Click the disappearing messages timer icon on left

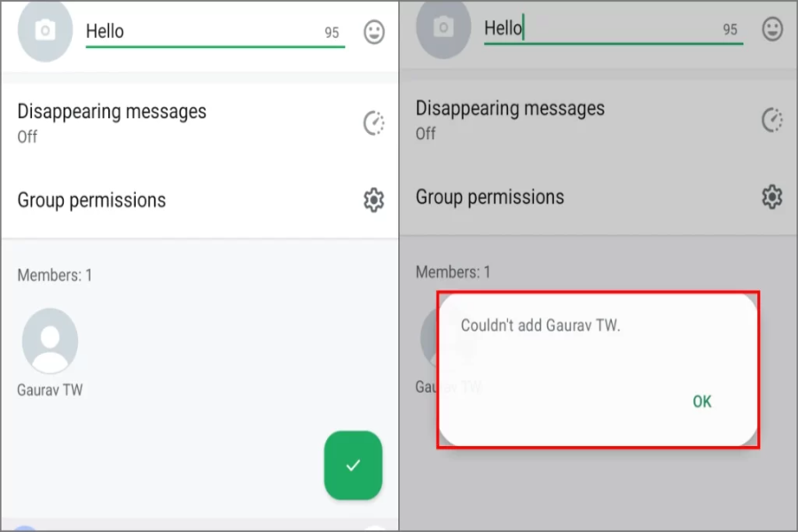(x=374, y=122)
